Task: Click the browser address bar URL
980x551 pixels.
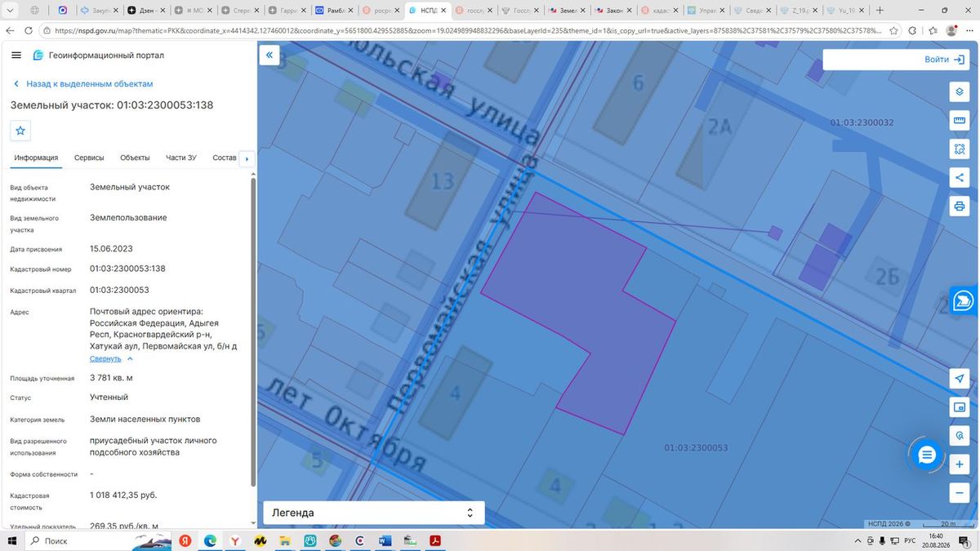Action: [470, 30]
